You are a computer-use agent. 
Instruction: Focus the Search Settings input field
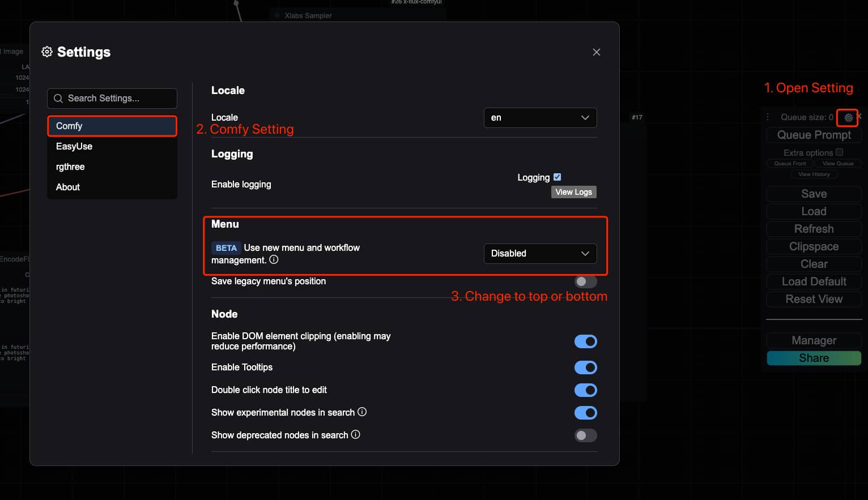click(112, 99)
